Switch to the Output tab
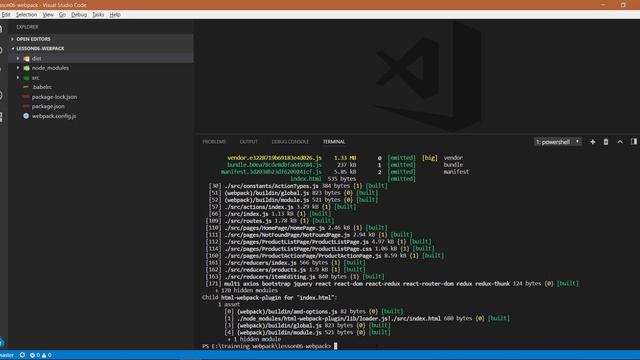The height and width of the screenshot is (360, 640). 249,142
